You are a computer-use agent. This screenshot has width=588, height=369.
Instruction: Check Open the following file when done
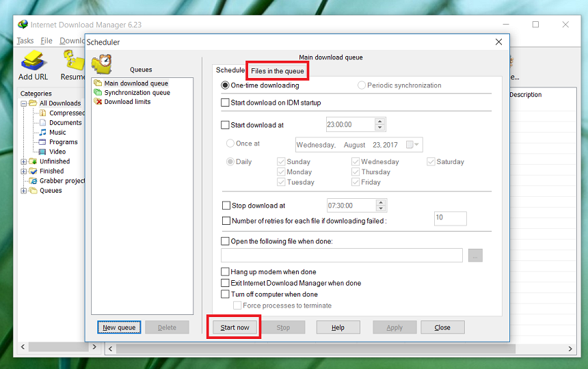pyautogui.click(x=225, y=241)
